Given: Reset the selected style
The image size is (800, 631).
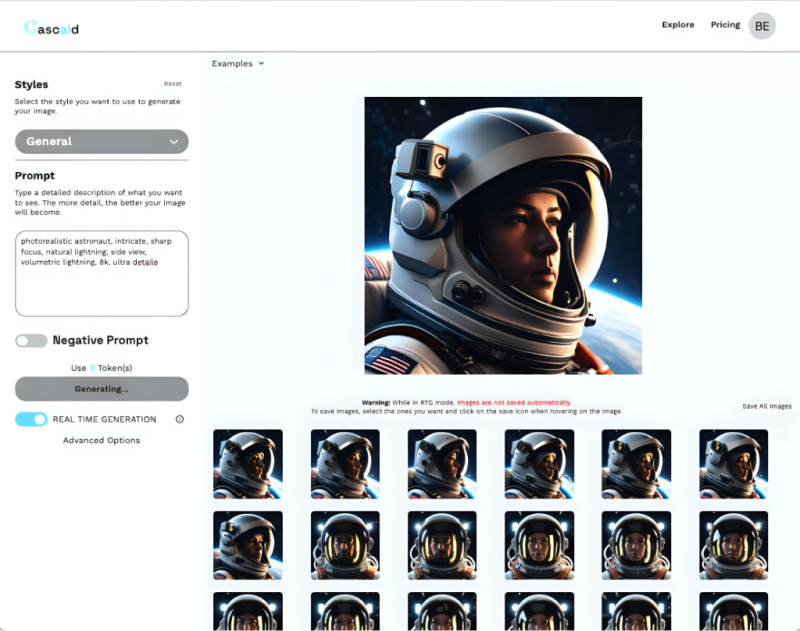Looking at the screenshot, I should pos(173,84).
